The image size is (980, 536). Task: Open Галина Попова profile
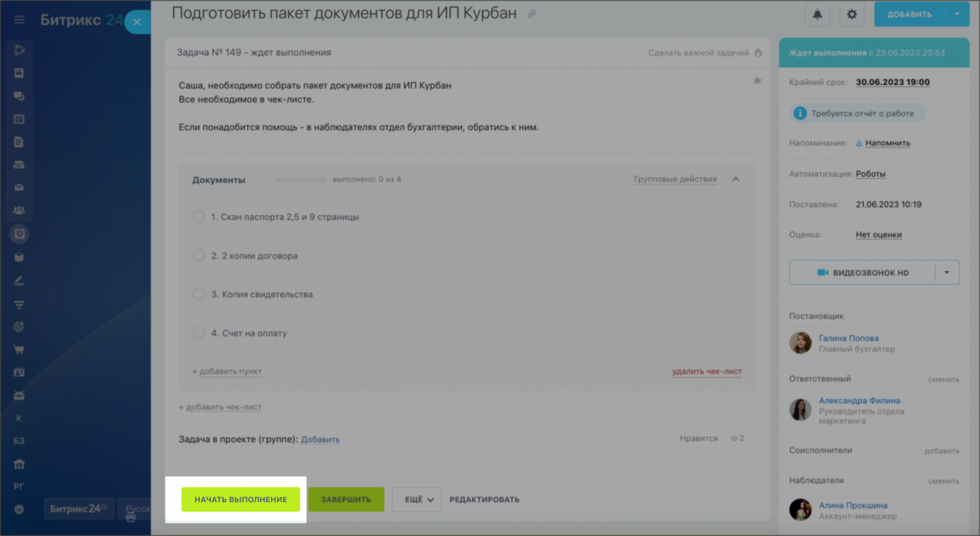(x=849, y=338)
